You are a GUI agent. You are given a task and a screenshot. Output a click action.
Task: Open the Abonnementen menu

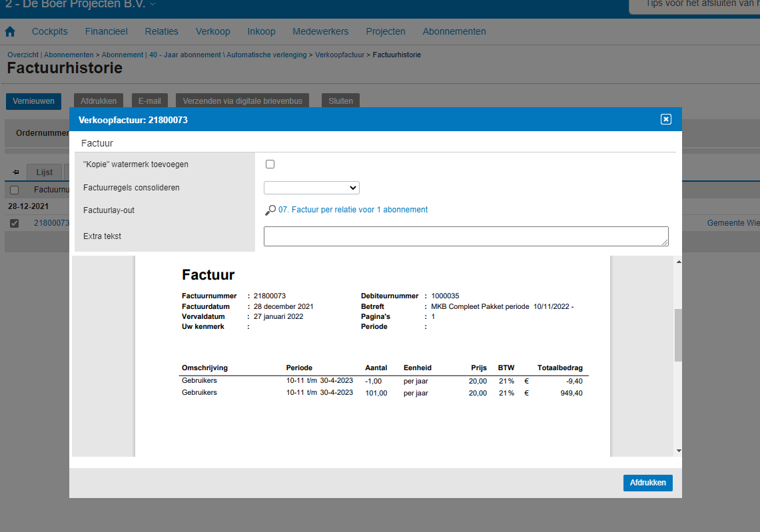[454, 31]
